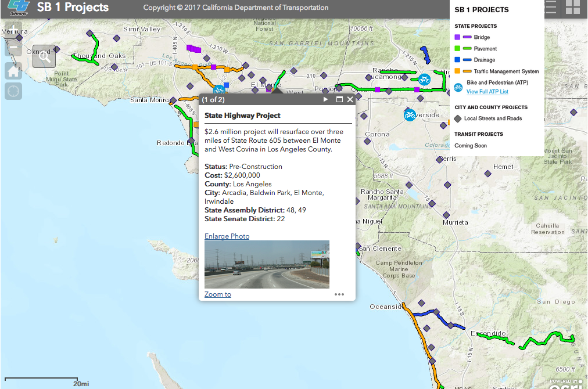
Task: Click the Zoom to link
Action: [218, 294]
